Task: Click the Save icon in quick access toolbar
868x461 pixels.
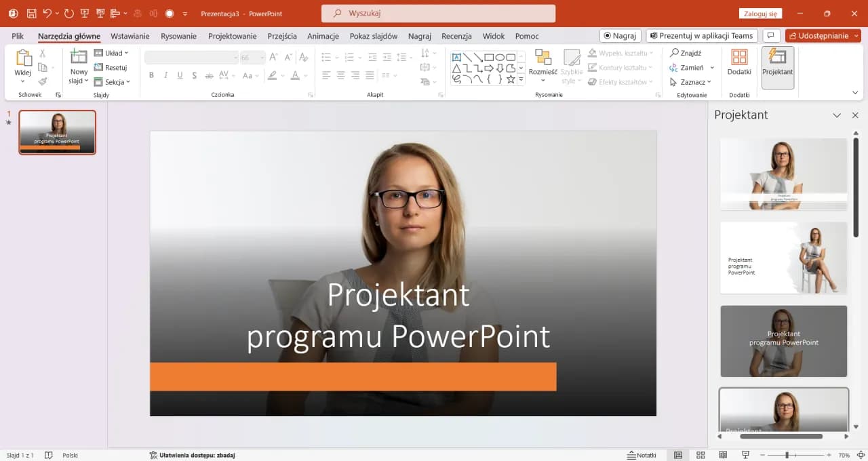Action: click(x=31, y=13)
